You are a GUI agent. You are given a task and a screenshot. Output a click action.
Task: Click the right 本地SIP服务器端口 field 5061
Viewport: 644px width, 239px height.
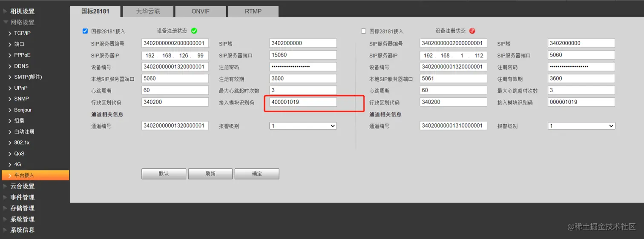point(454,79)
